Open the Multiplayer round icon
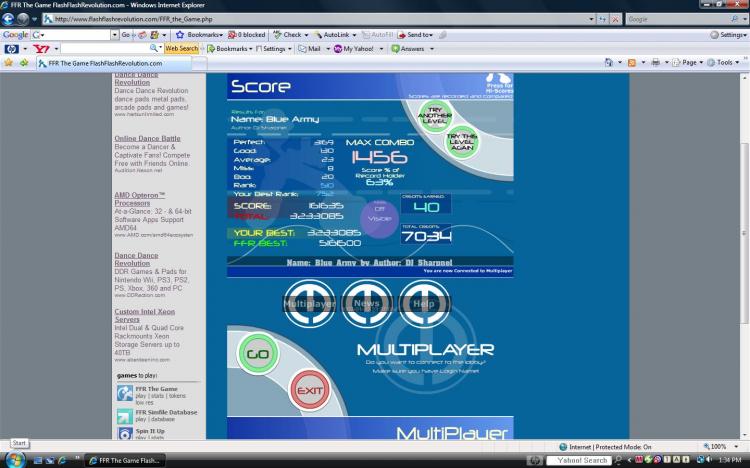The width and height of the screenshot is (750, 468). (x=309, y=301)
